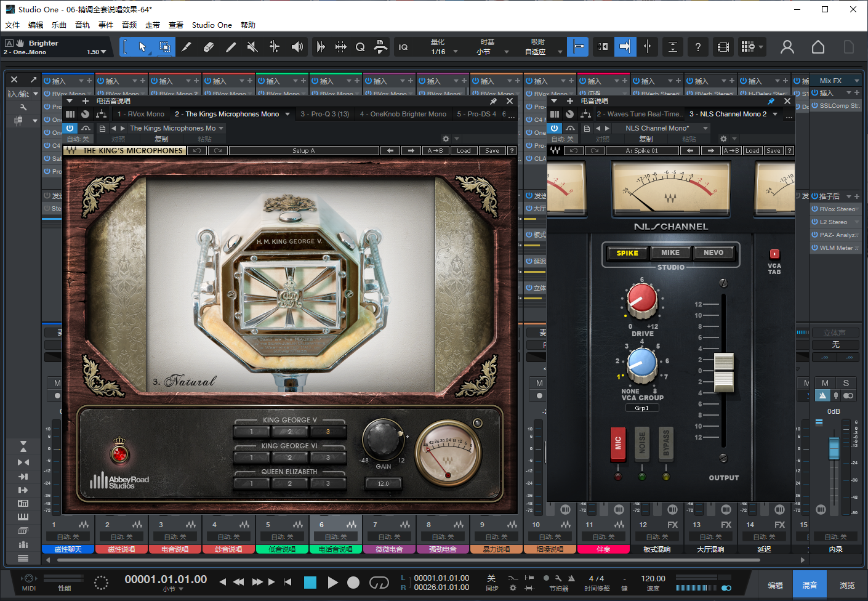Screen dimensions: 868x601
Task: Switch to the 1 - RVox Mono tab
Action: pyautogui.click(x=141, y=114)
